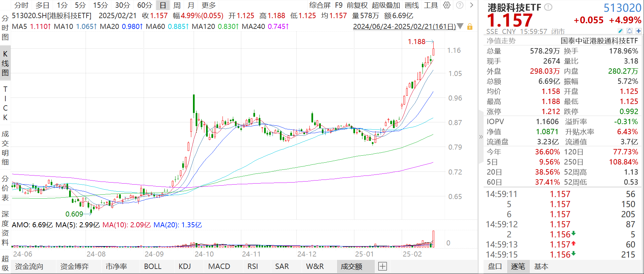Switch to MACD indicator tab
Viewport: 644px width, 274px height.
(219, 266)
